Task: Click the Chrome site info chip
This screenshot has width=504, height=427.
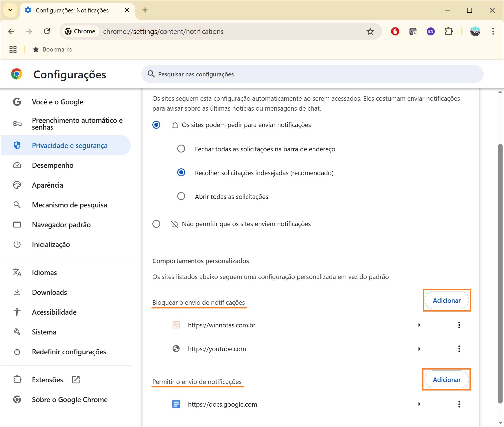Action: [80, 31]
